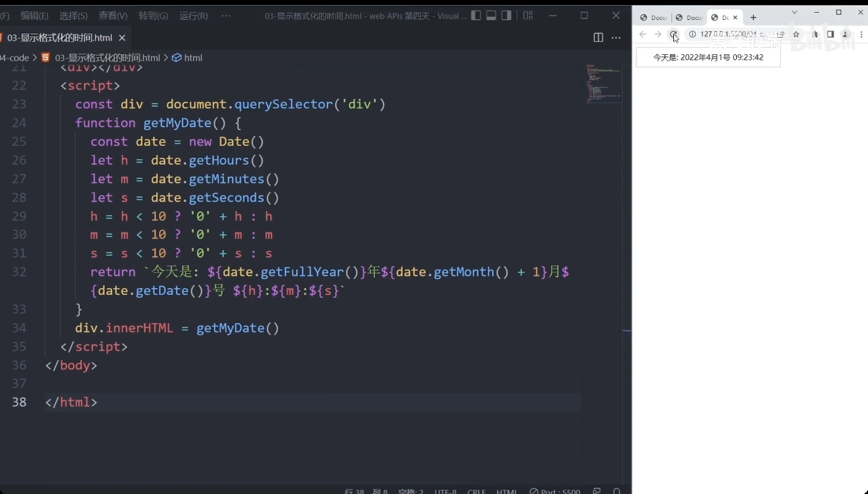This screenshot has height=494, width=868.
Task: Click the html symbol in the breadcrumb
Action: [x=188, y=58]
